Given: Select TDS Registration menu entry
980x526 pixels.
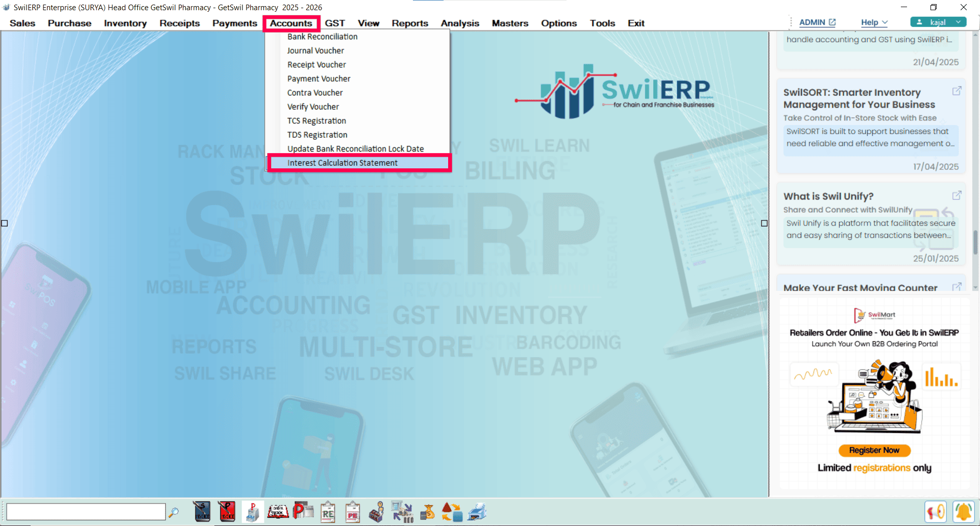Looking at the screenshot, I should pyautogui.click(x=357, y=135).
